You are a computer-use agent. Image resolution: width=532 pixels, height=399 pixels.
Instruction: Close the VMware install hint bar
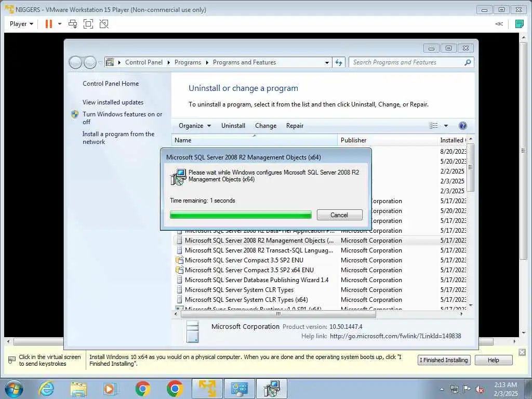click(522, 352)
